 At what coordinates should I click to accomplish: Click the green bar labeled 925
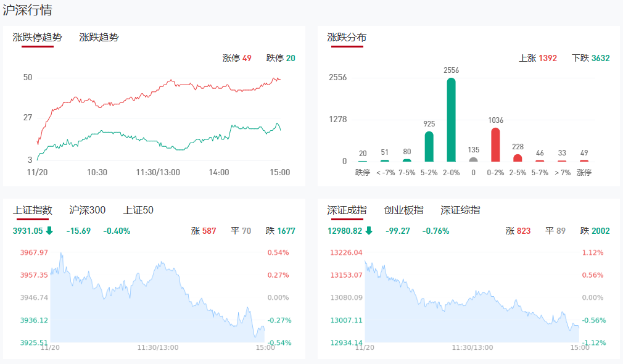429,147
